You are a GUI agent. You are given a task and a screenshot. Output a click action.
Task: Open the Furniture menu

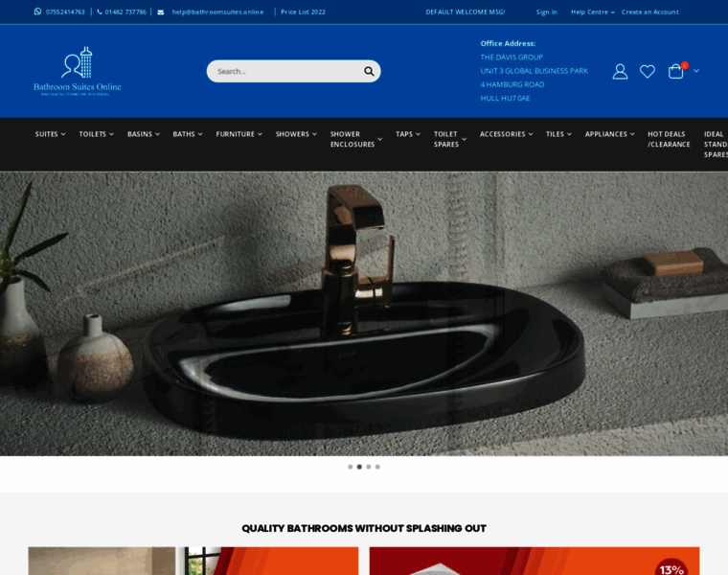[x=239, y=134]
